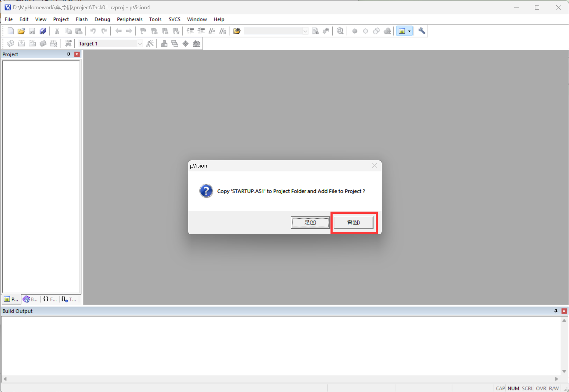Click 否(N) to decline copying

[x=354, y=222]
